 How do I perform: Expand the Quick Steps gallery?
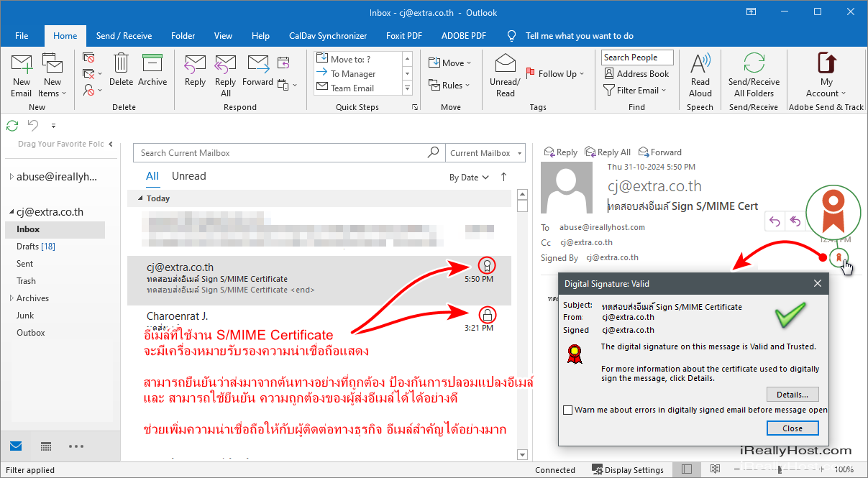[x=407, y=88]
